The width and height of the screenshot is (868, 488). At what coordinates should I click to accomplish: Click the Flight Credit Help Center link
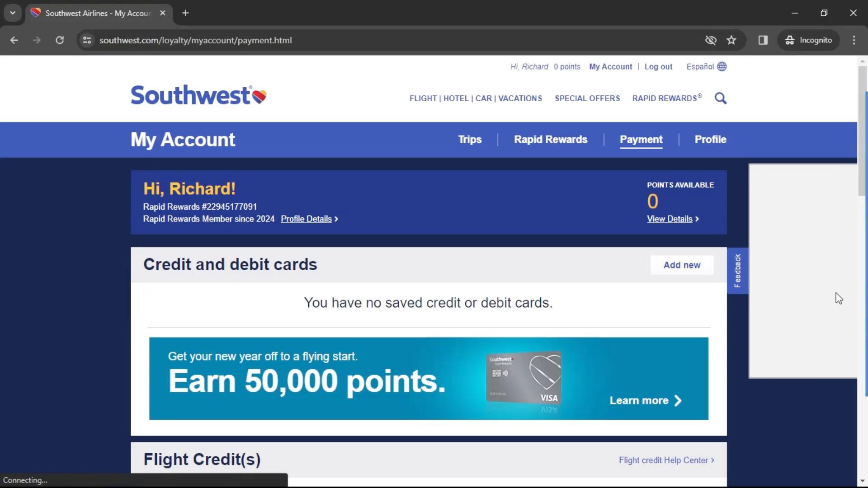point(664,460)
